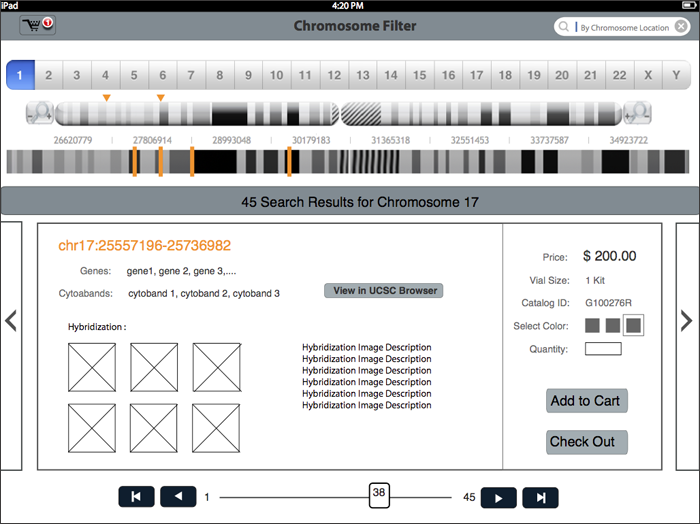Open second hybridization thumbnail in bottom row
700x524 pixels.
point(154,428)
